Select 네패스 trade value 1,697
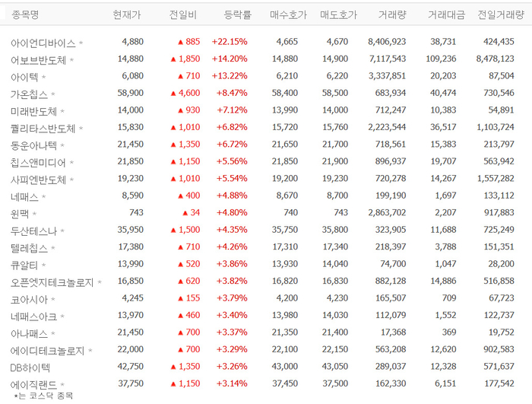Viewport: 532px width, 404px height. pyautogui.click(x=446, y=196)
